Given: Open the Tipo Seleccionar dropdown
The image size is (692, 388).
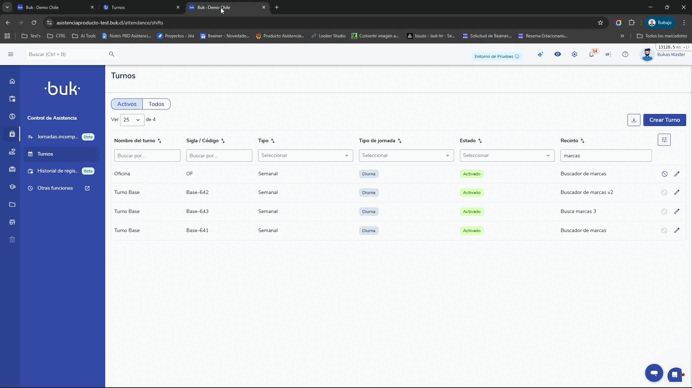Looking at the screenshot, I should (x=305, y=155).
